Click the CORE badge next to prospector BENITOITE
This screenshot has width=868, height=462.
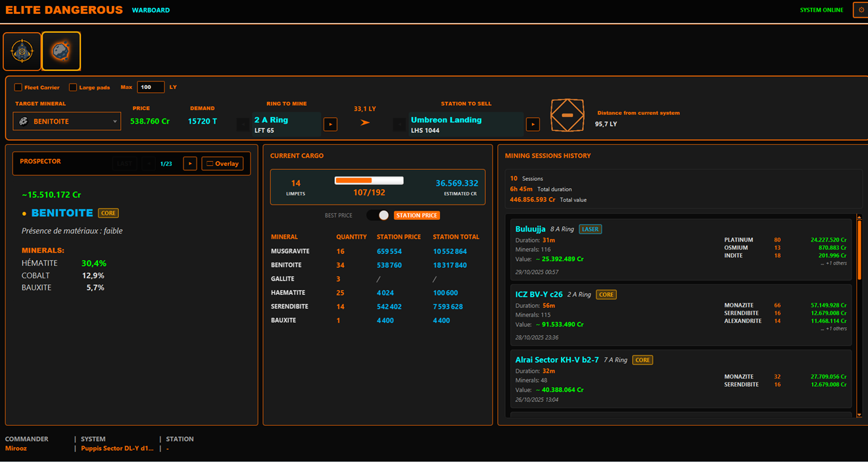pyautogui.click(x=108, y=213)
